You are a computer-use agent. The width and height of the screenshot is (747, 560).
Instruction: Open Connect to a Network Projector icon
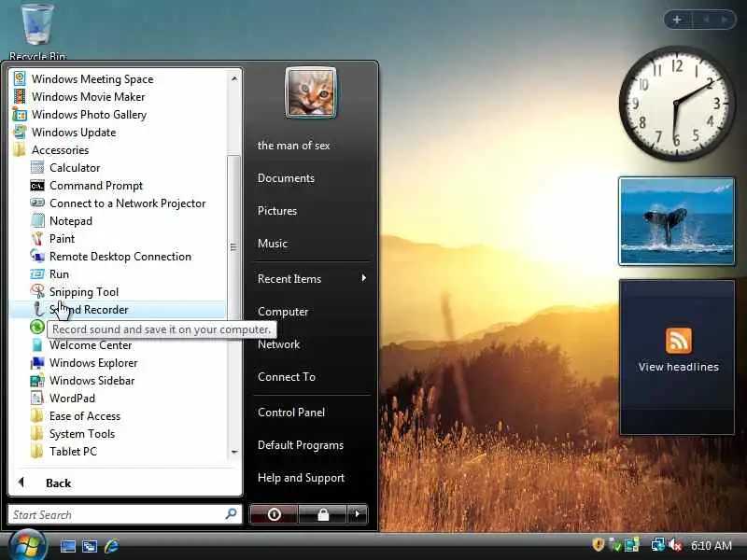pos(37,203)
